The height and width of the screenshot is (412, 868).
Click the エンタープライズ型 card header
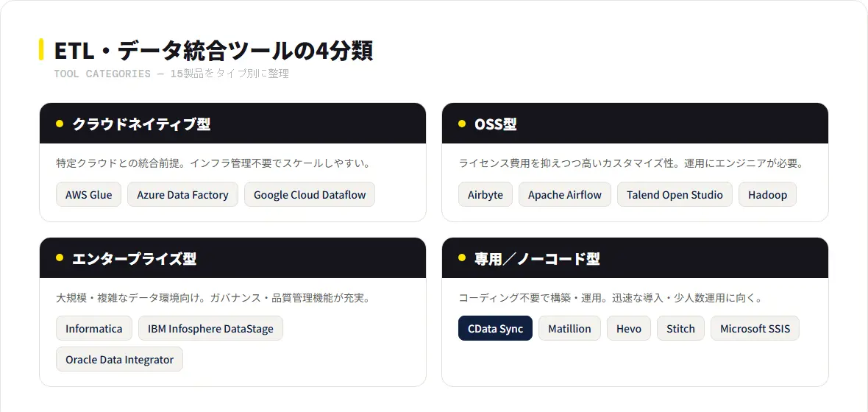[x=232, y=258]
